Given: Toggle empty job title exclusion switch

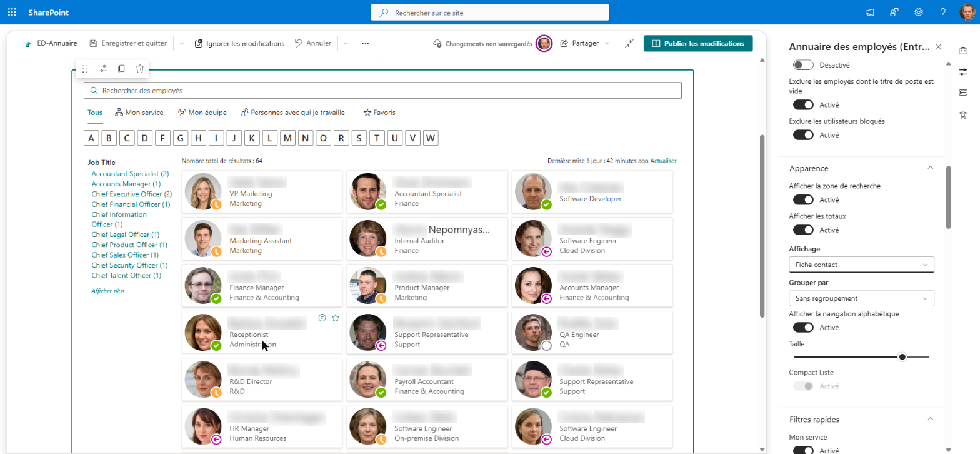Looking at the screenshot, I should click(803, 104).
